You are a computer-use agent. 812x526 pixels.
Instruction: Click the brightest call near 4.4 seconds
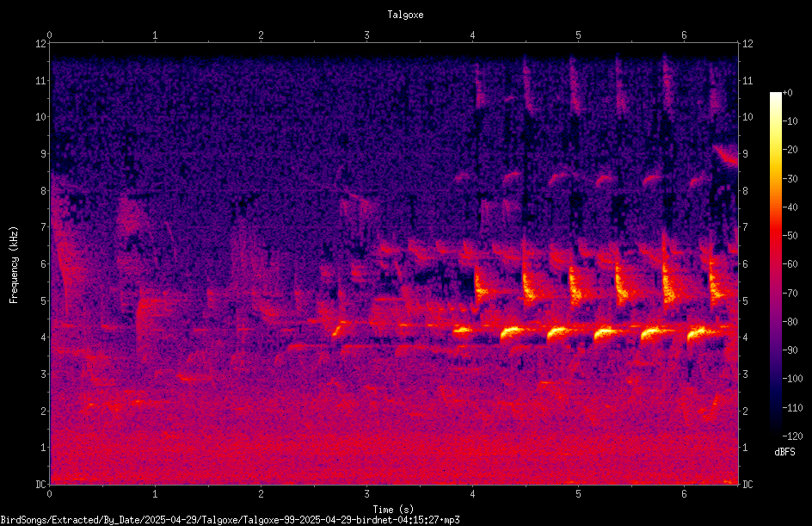(x=513, y=331)
